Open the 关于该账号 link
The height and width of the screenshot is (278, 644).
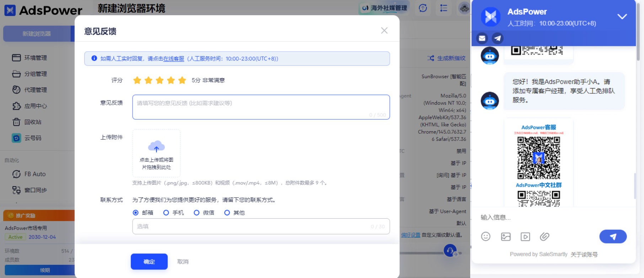coord(584,255)
